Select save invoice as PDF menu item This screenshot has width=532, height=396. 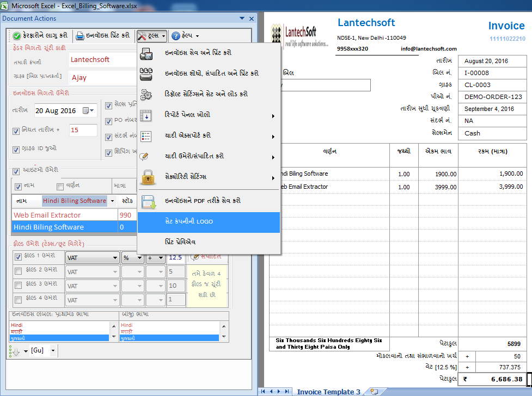pyautogui.click(x=209, y=201)
